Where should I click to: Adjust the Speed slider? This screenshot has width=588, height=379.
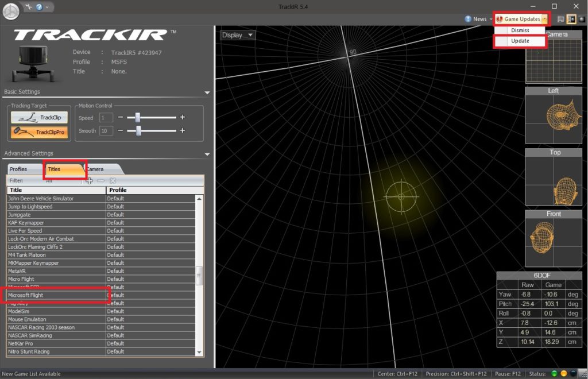[138, 117]
